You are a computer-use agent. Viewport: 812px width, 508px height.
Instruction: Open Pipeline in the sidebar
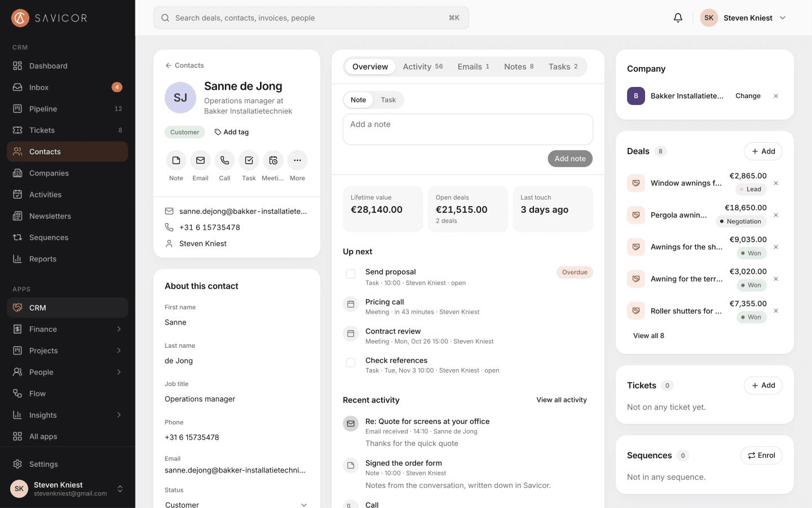pyautogui.click(x=67, y=108)
